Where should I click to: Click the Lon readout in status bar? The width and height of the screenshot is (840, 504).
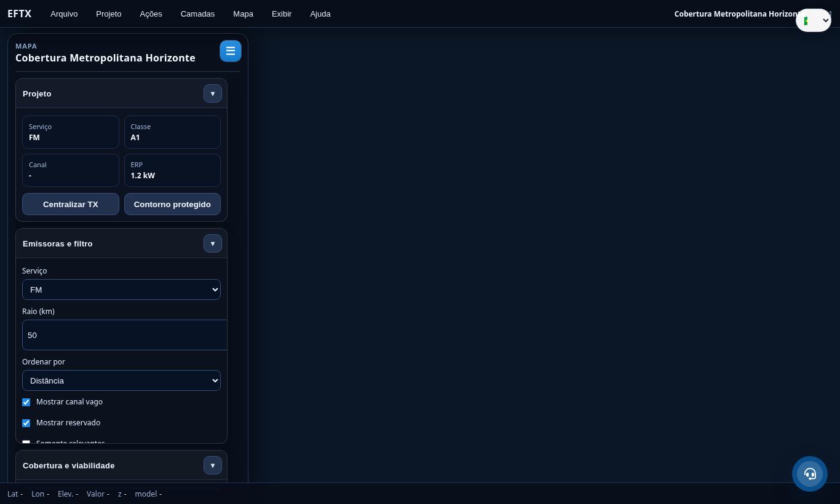pos(40,494)
